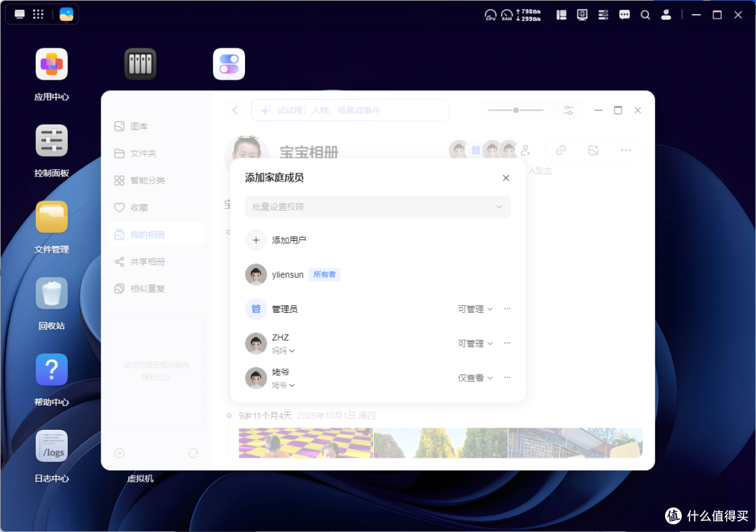The image size is (756, 532).
Task: Open the CPU usage indicator
Action: [490, 15]
